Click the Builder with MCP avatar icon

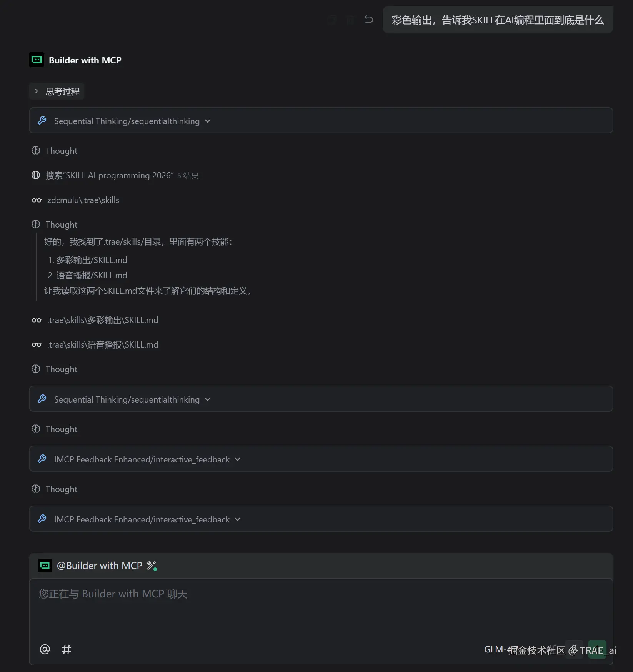[37, 60]
